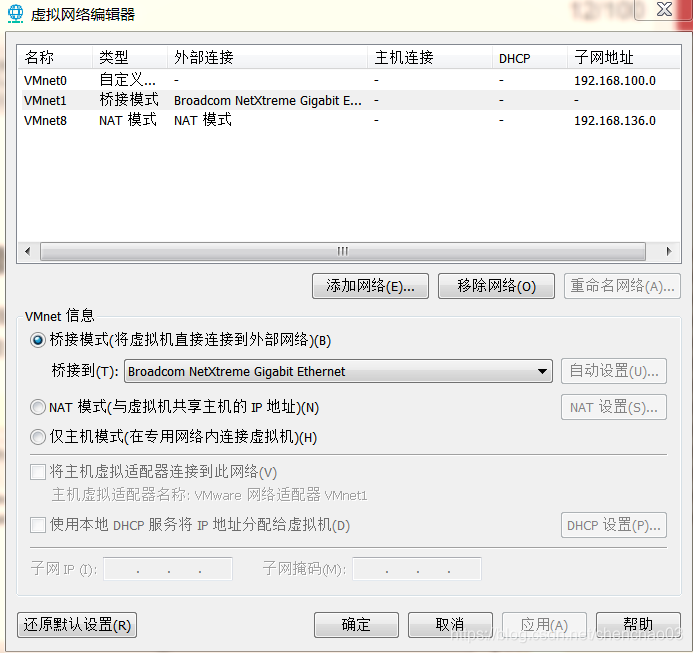Click 移除网络(O) button

click(x=496, y=286)
